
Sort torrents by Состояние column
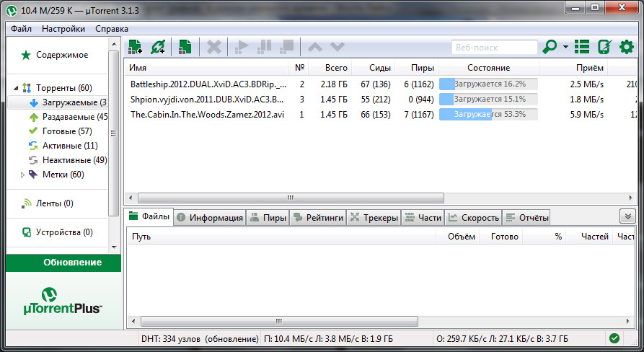coord(489,67)
